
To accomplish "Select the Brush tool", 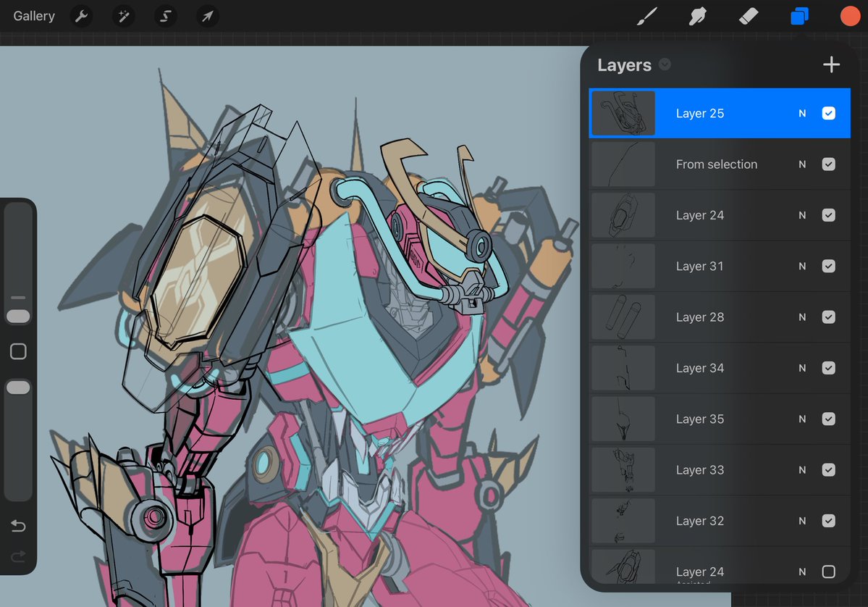I will [x=646, y=16].
